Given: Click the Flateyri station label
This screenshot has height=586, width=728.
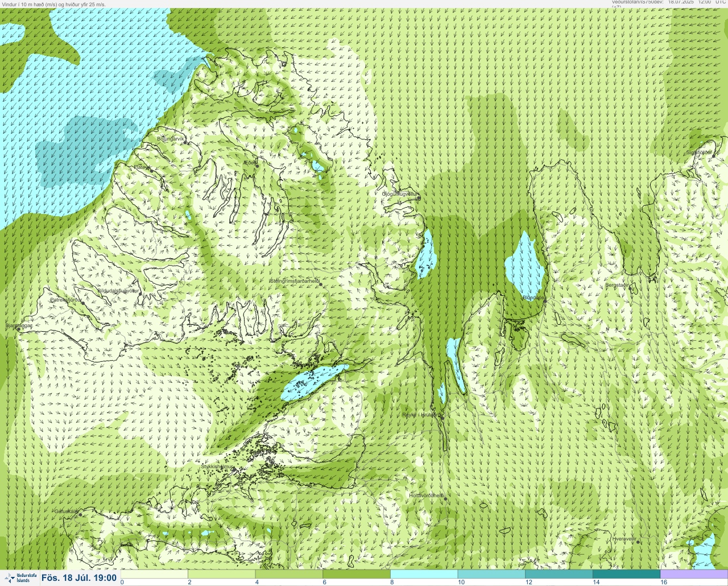Looking at the screenshot, I should pyautogui.click(x=142, y=167).
